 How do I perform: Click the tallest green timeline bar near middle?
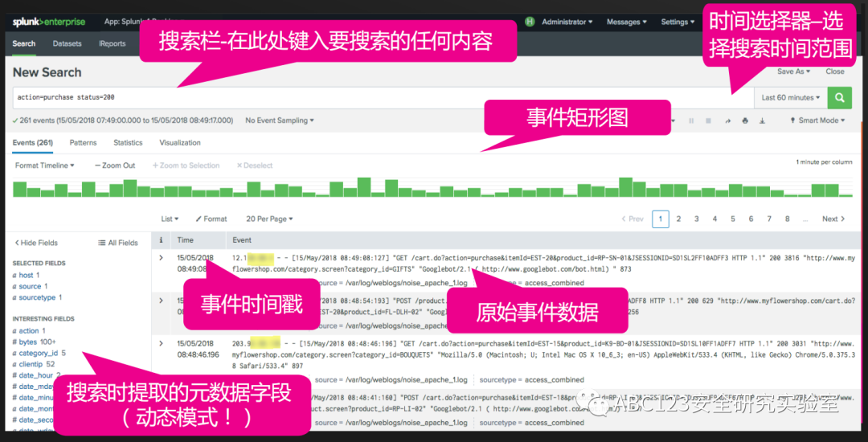pyautogui.click(x=364, y=187)
